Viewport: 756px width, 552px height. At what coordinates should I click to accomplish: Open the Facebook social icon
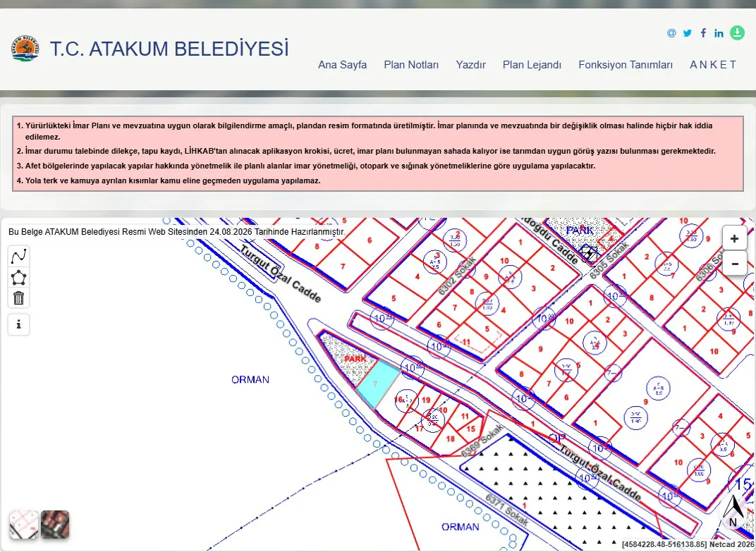[703, 33]
